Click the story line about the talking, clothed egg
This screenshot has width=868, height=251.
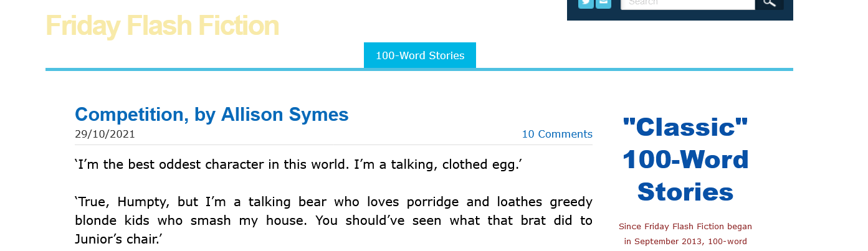(x=298, y=165)
